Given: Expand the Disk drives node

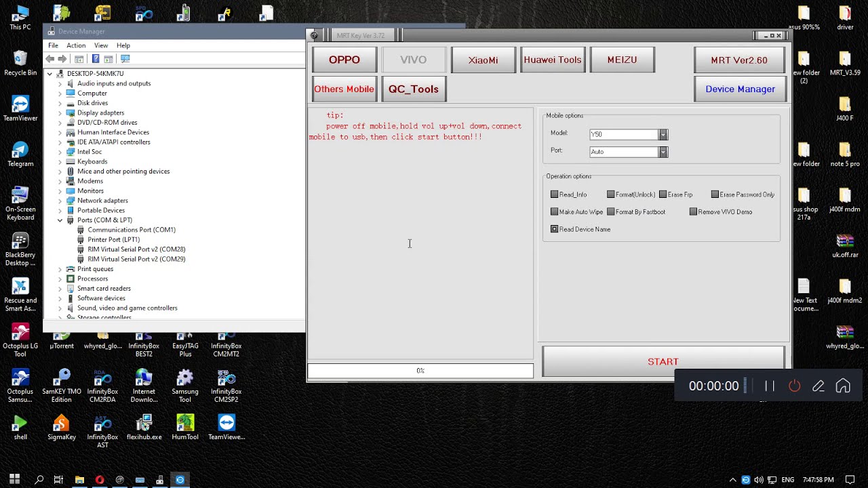Looking at the screenshot, I should 60,103.
